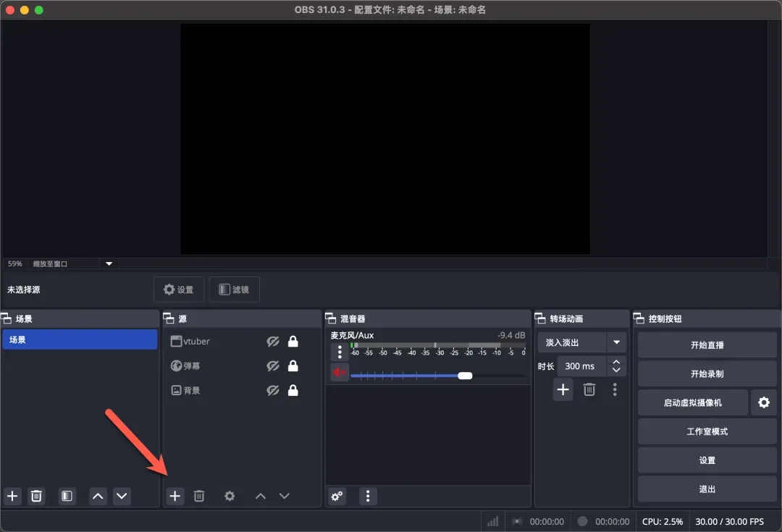Click the 300 ms duration field

pyautogui.click(x=581, y=366)
